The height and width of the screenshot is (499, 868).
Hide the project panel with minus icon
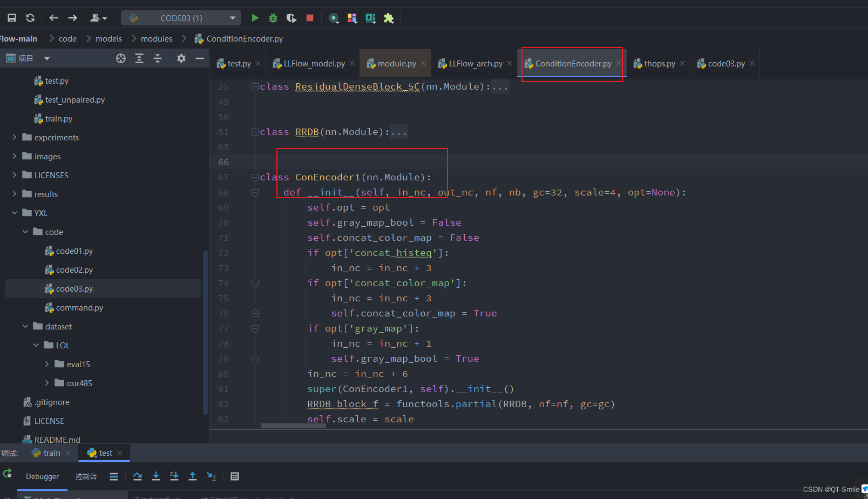pyautogui.click(x=200, y=58)
